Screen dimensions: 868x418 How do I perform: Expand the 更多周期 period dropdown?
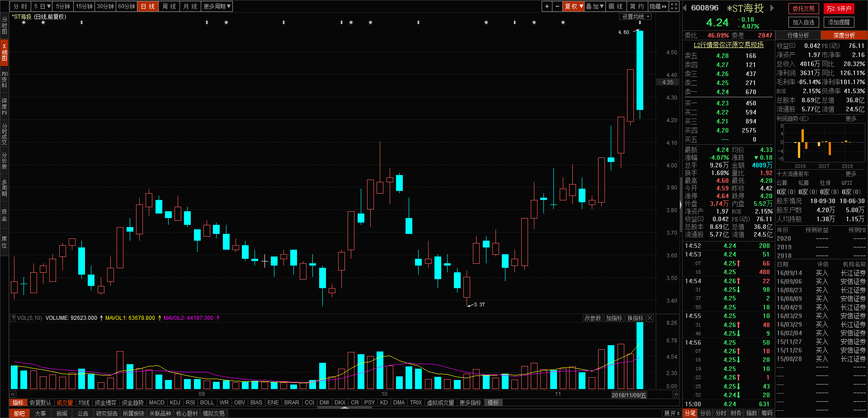[x=217, y=6]
